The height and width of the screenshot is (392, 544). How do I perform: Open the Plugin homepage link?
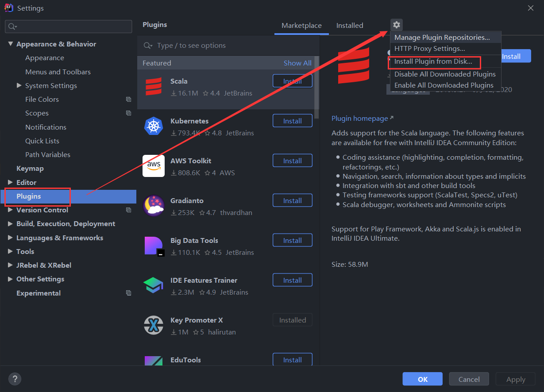tap(363, 119)
